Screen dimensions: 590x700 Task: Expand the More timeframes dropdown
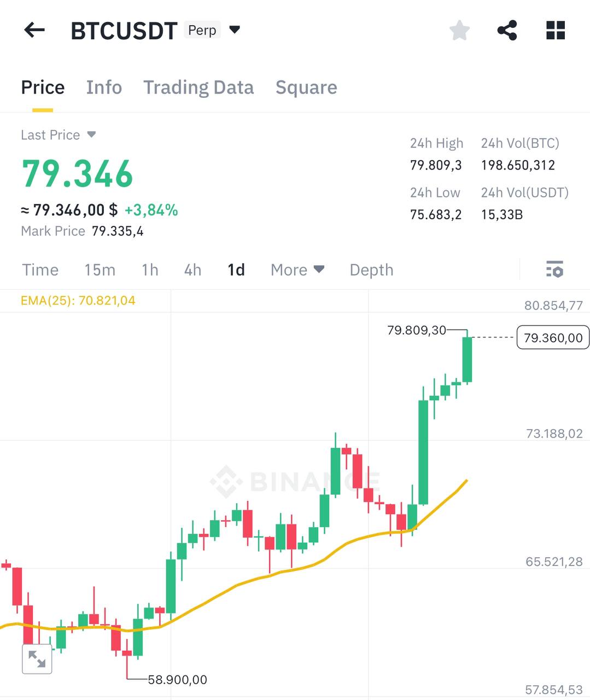tap(297, 270)
